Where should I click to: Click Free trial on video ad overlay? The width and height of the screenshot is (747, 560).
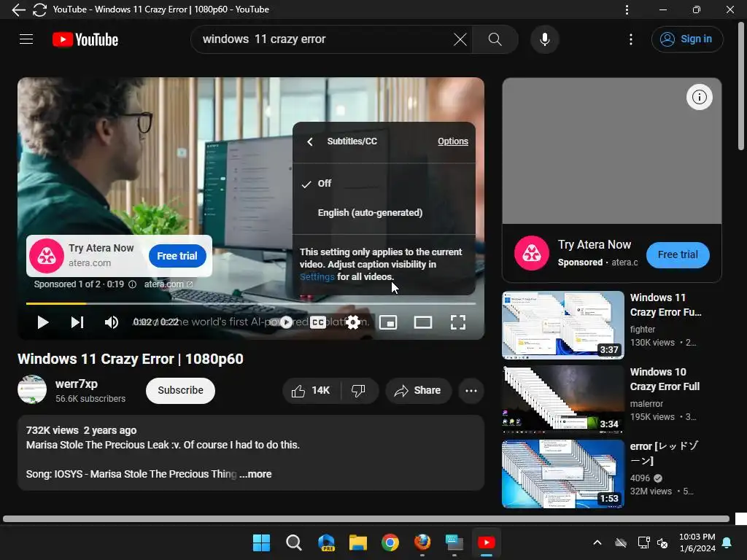coord(177,256)
